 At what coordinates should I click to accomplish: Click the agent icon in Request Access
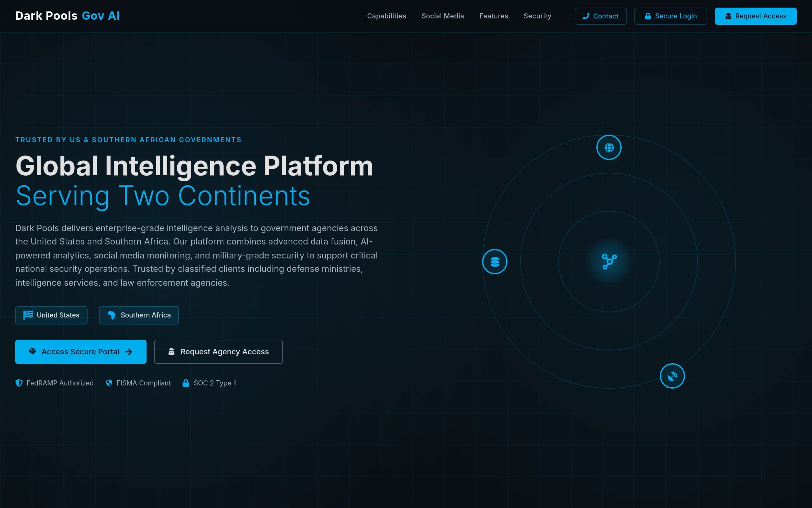[729, 16]
